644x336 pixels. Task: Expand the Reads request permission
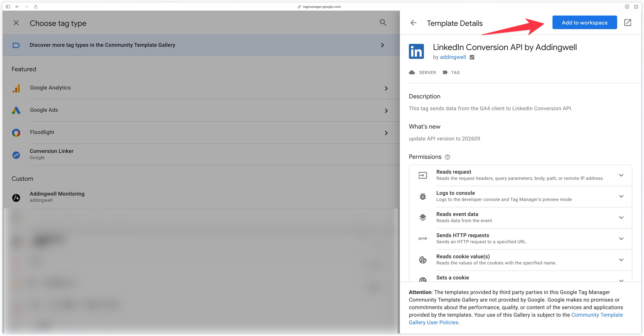coord(621,175)
